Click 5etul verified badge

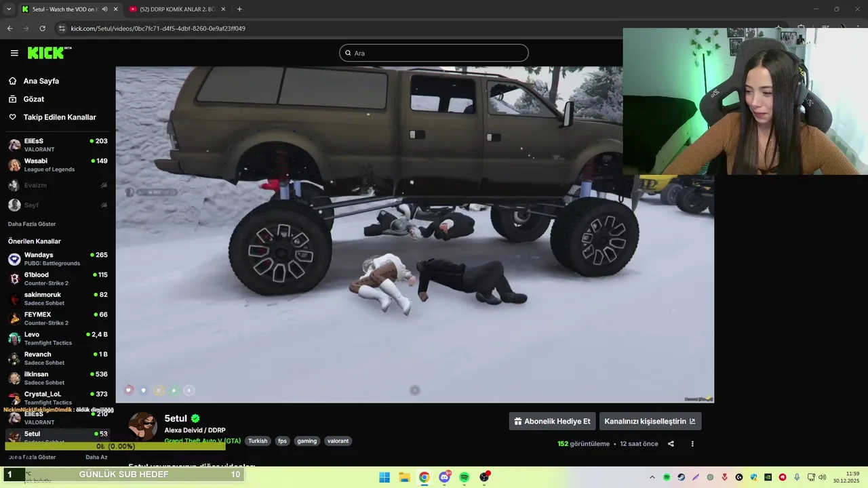(195, 419)
